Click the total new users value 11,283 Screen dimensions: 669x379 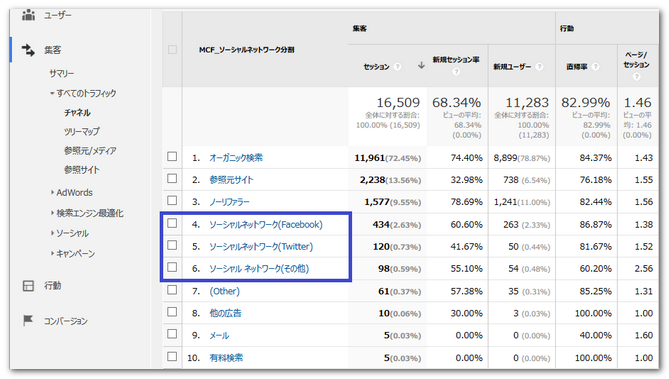click(x=527, y=102)
